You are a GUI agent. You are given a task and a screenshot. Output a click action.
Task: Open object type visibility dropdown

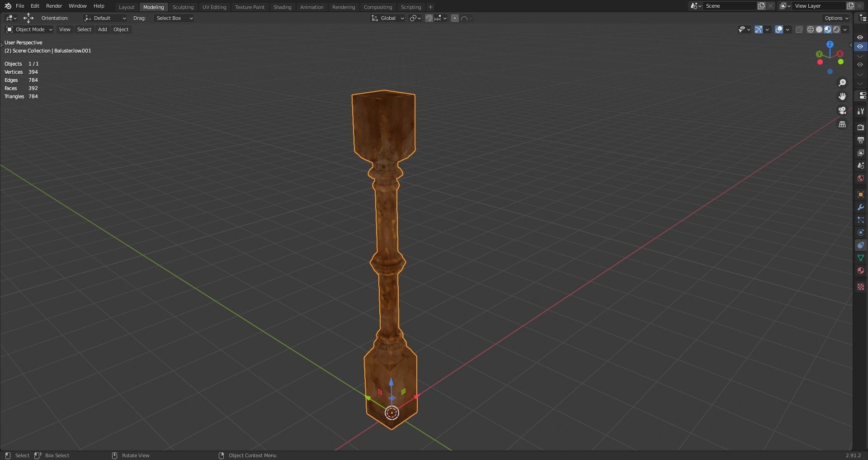(744, 29)
